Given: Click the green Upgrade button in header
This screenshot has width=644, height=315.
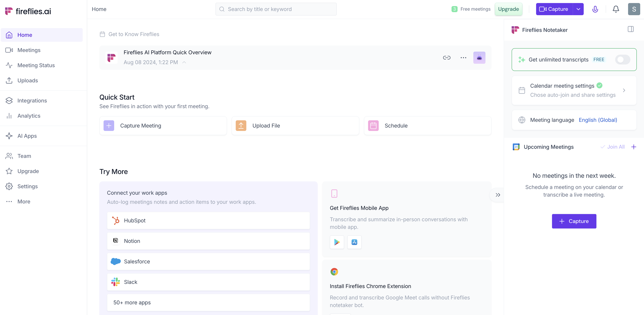Looking at the screenshot, I should (508, 9).
